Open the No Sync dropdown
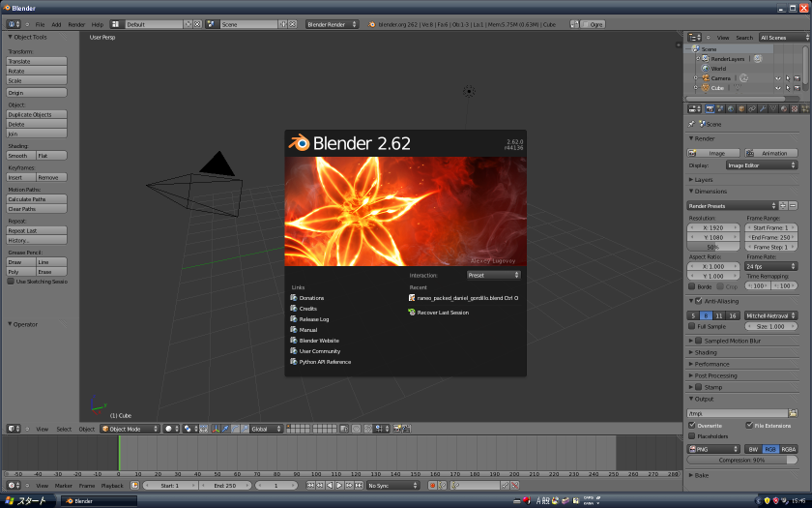812x508 pixels. click(x=393, y=485)
